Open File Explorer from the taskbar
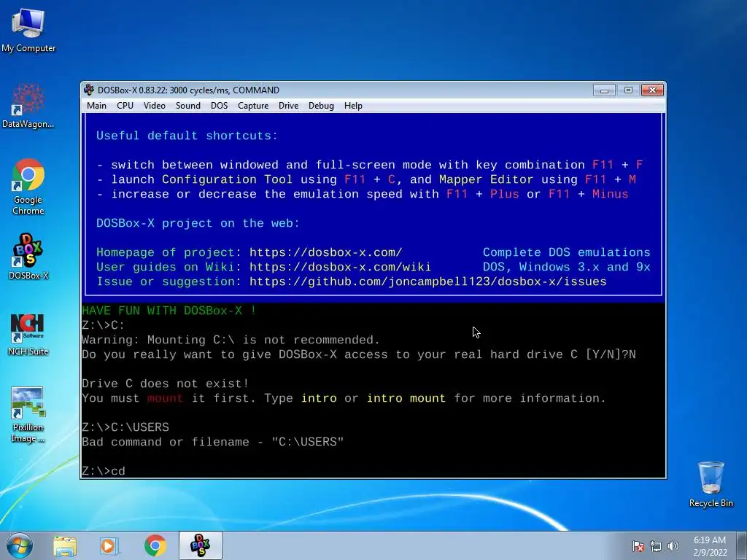The height and width of the screenshot is (560, 747). click(x=65, y=545)
